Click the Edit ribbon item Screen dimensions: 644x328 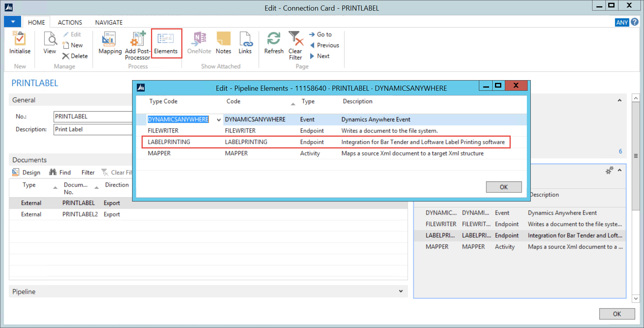tap(72, 35)
